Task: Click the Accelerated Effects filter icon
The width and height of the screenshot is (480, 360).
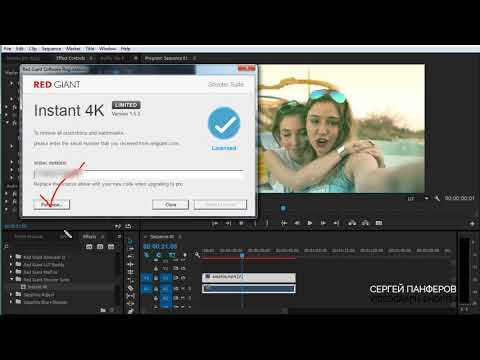Action: (89, 247)
